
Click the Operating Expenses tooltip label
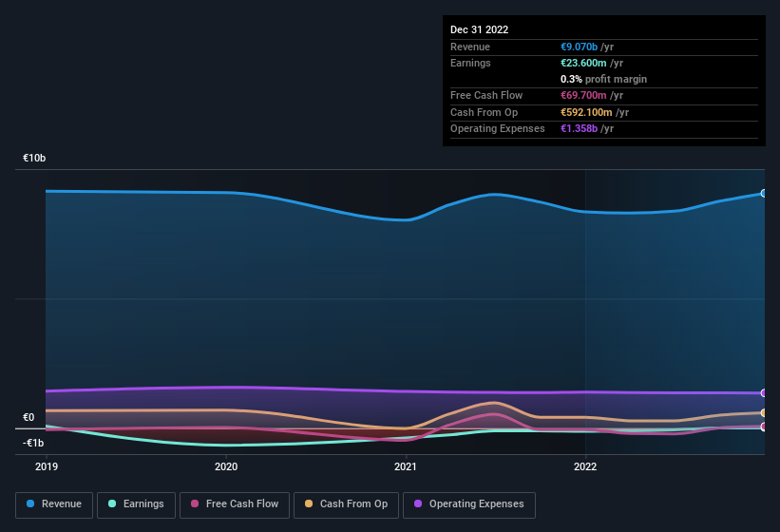[x=497, y=128]
